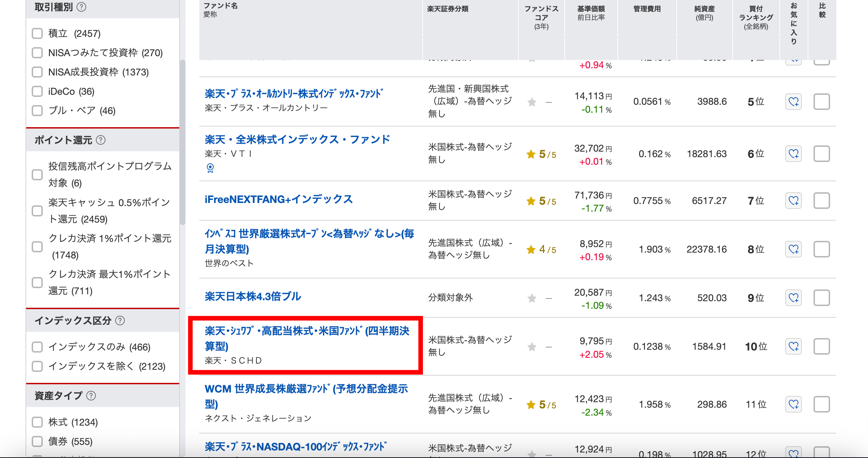Open help icon next to 取引種別
The height and width of the screenshot is (458, 868).
(x=81, y=7)
